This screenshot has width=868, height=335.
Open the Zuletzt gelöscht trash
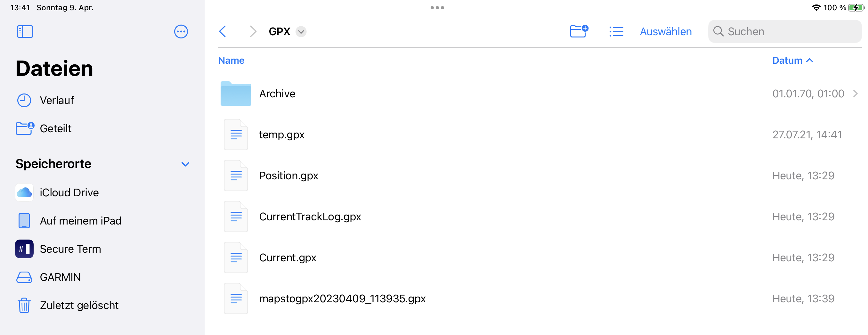click(79, 305)
